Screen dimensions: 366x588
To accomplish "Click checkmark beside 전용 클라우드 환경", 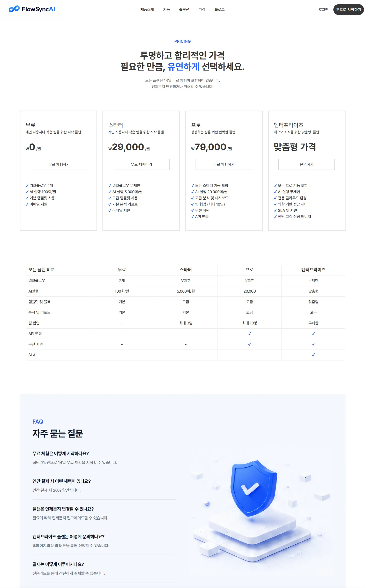I will click(275, 198).
